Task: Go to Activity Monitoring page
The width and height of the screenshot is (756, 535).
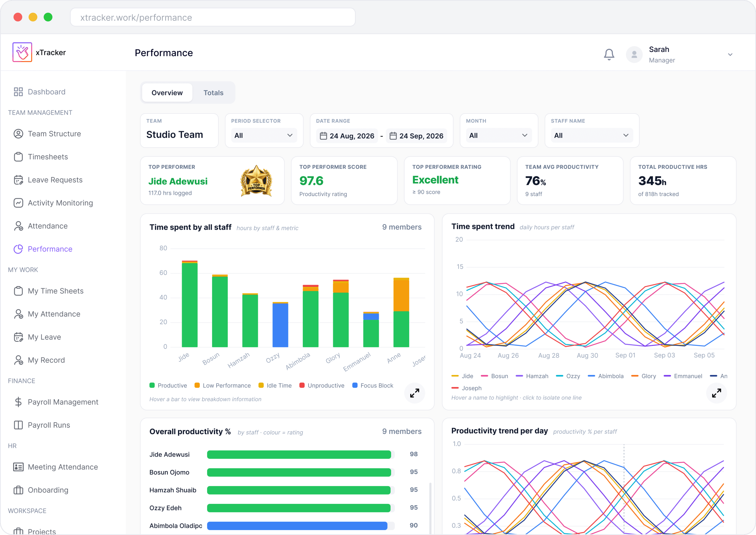Action: [53, 203]
